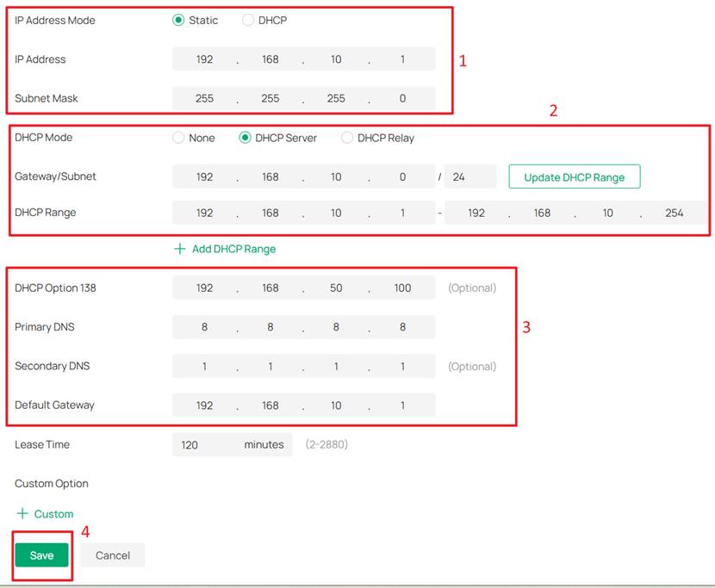
Task: Click (Optional) hint beside Secondary DNS
Action: tap(472, 367)
